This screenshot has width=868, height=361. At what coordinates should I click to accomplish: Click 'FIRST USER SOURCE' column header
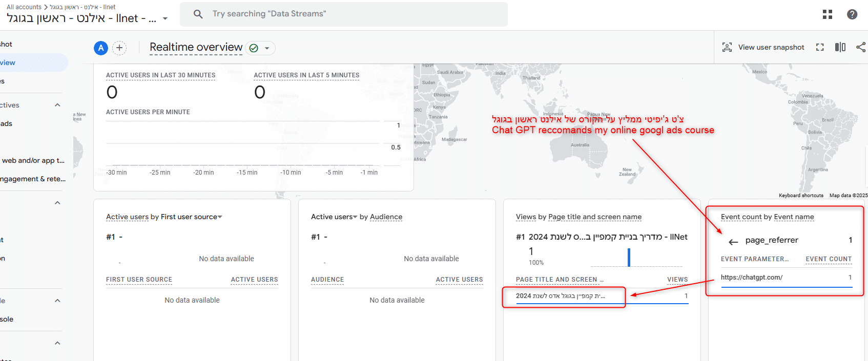(139, 280)
